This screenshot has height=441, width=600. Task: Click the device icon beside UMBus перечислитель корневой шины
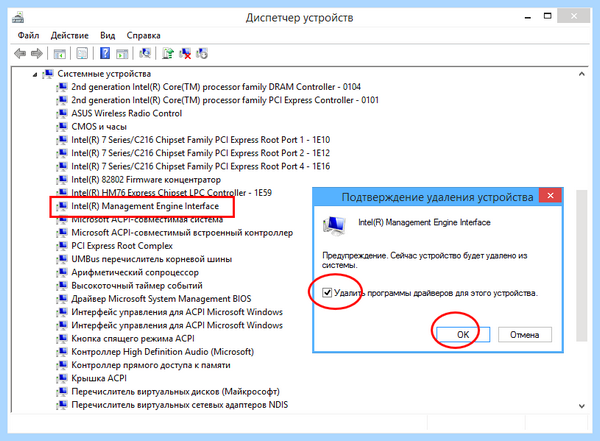[62, 259]
